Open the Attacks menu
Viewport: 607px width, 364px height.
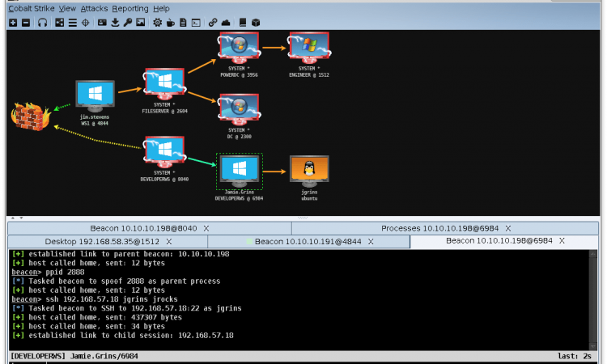pos(94,9)
